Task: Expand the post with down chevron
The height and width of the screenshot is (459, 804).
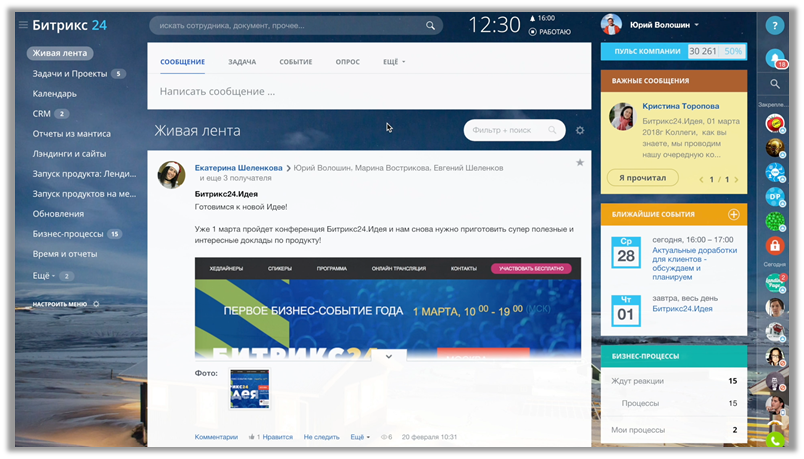Action: click(x=389, y=355)
